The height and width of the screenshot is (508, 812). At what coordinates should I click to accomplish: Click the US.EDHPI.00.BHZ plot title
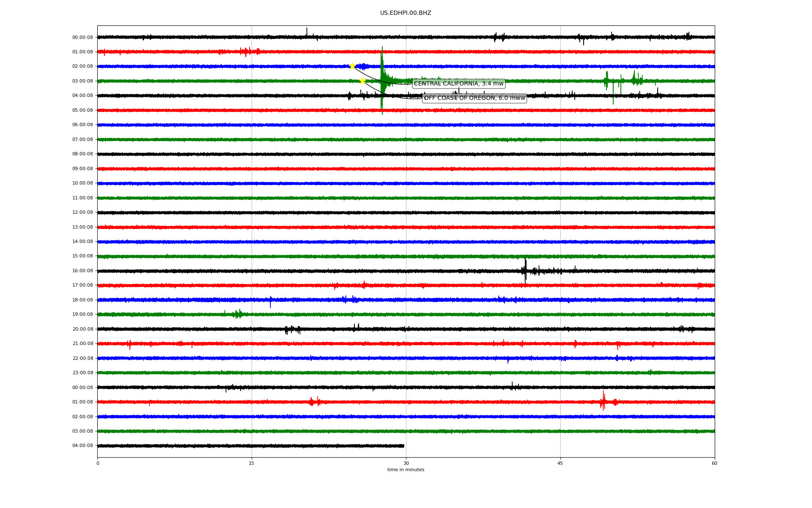(x=405, y=13)
